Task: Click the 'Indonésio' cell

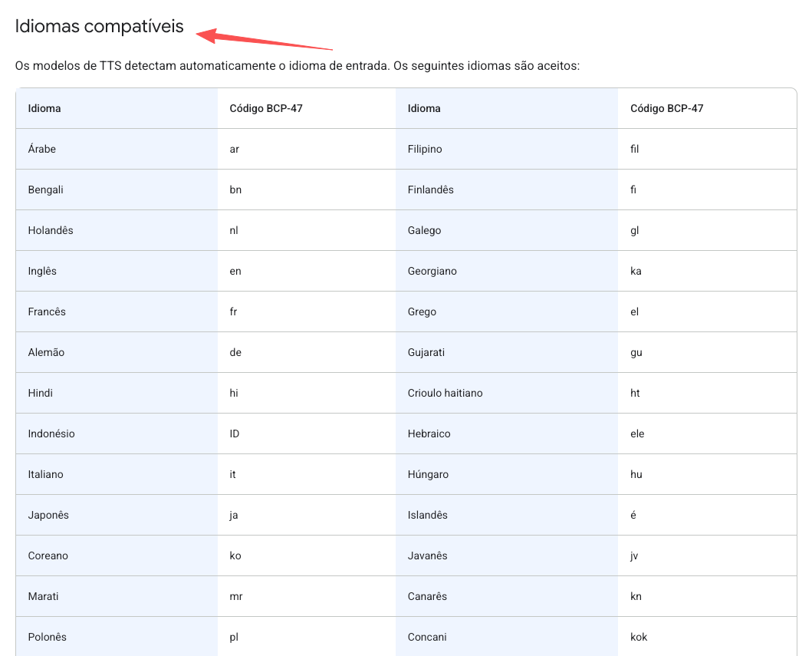Action: (117, 433)
